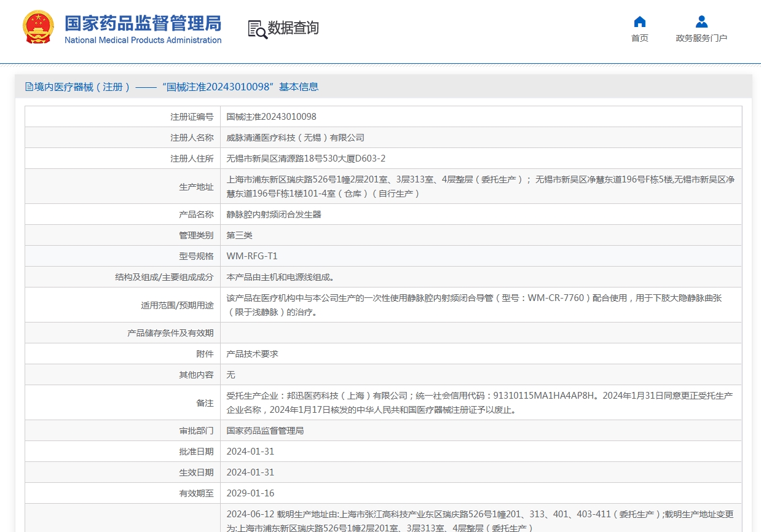Select 国家药品监督管理局 in 审批部门 row
Viewport: 761px width, 532px height.
tap(265, 431)
